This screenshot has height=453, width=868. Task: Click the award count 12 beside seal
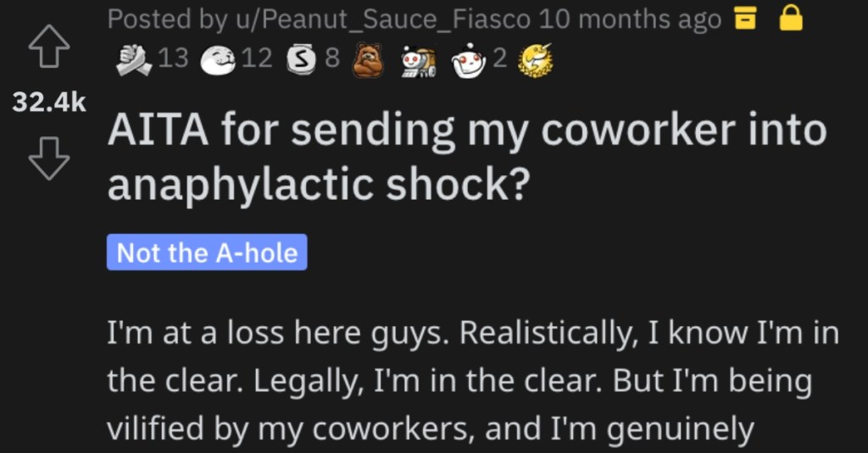[257, 58]
